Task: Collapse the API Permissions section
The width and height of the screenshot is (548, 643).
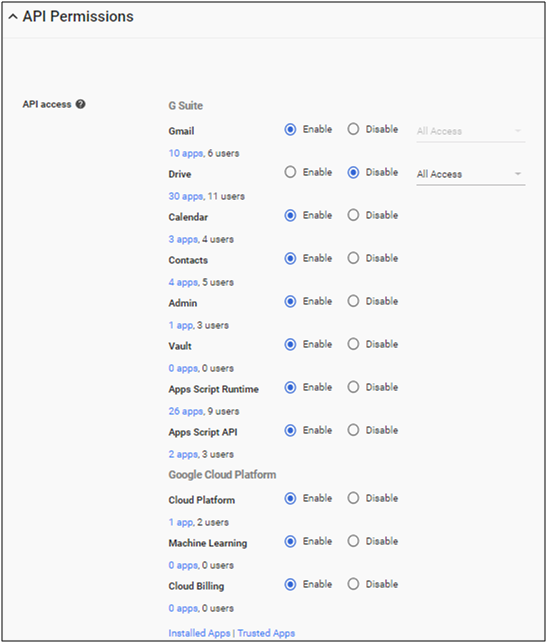Action: (13, 17)
